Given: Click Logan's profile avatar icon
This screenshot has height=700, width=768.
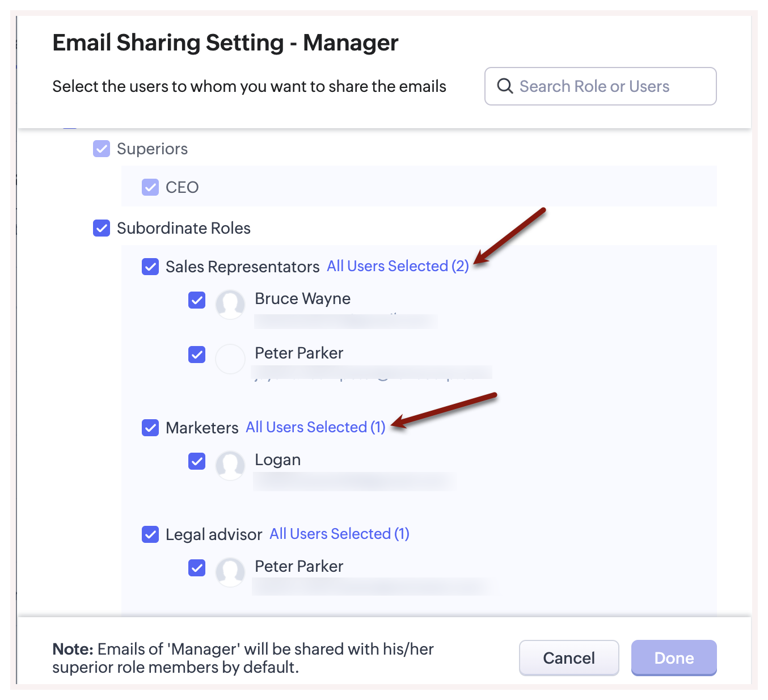Looking at the screenshot, I should 230,466.
